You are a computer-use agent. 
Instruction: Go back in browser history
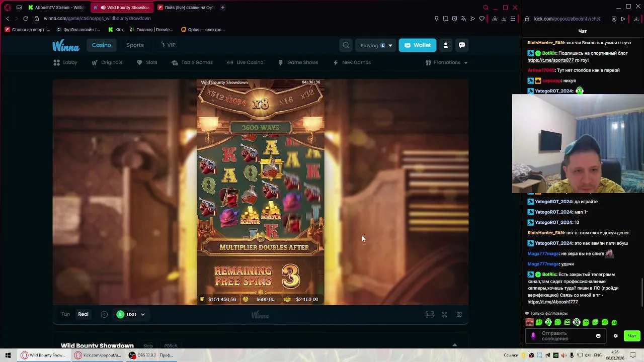tap(8, 19)
